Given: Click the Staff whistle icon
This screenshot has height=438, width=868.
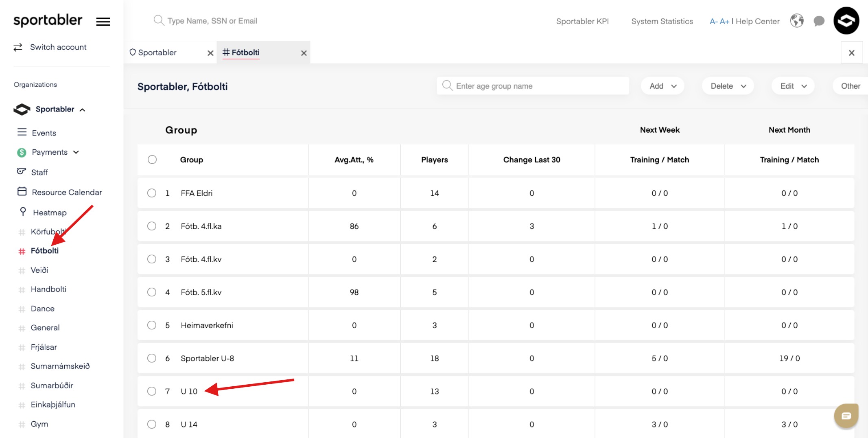Looking at the screenshot, I should click(x=22, y=171).
